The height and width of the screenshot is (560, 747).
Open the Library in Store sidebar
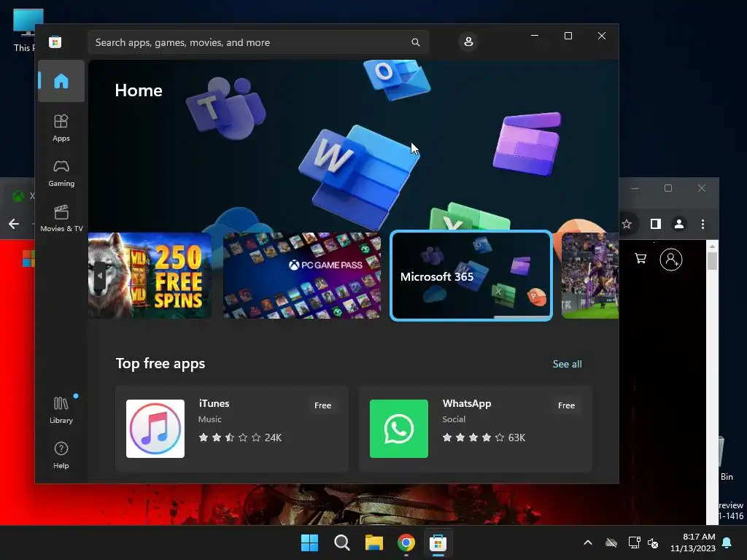coord(61,410)
